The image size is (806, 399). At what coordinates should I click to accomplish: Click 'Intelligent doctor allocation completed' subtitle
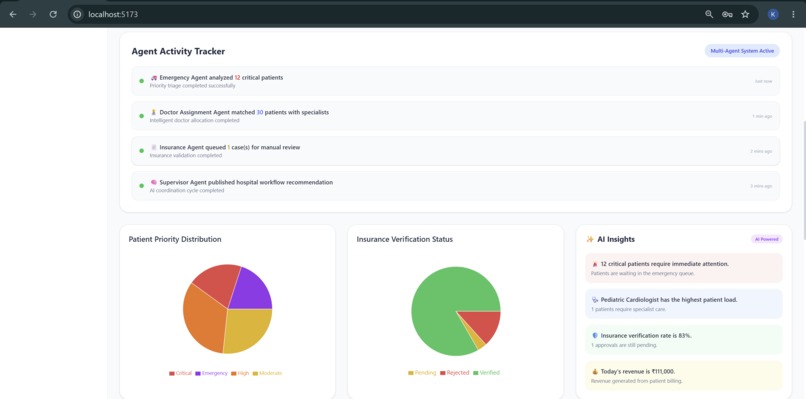pos(194,120)
